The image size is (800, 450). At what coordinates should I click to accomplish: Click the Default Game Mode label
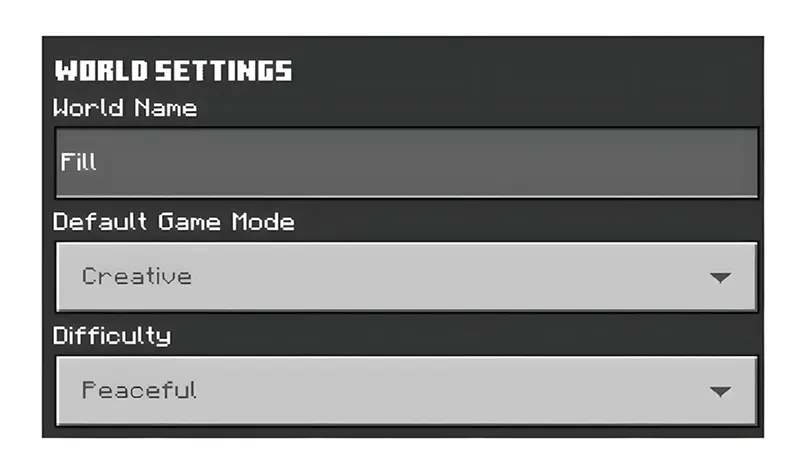tap(174, 222)
